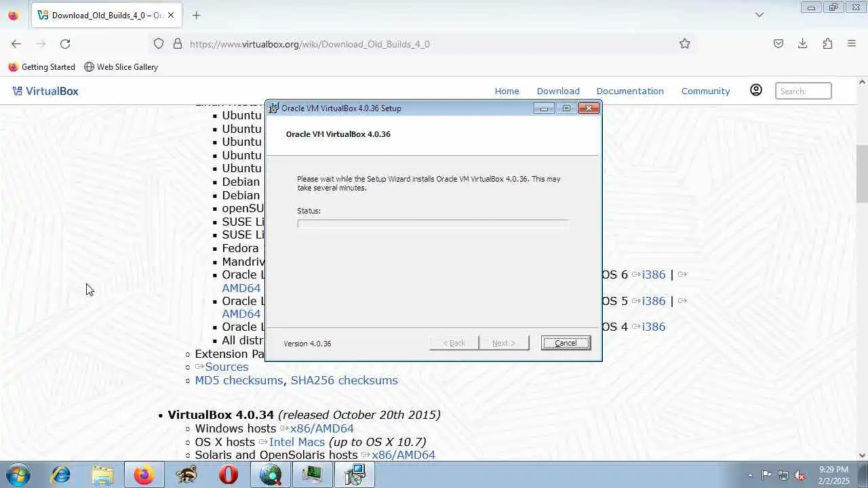Click the muted volume tray icon
Image resolution: width=868 pixels, height=488 pixels.
[800, 475]
